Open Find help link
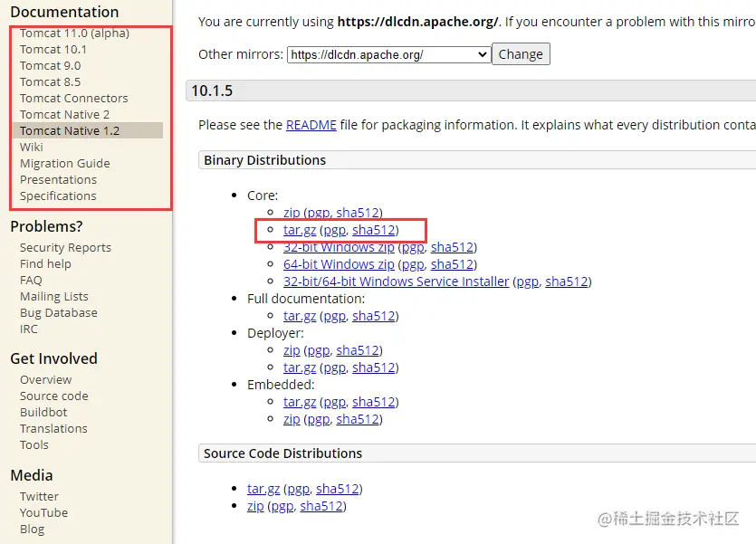The height and width of the screenshot is (544, 756). point(45,264)
